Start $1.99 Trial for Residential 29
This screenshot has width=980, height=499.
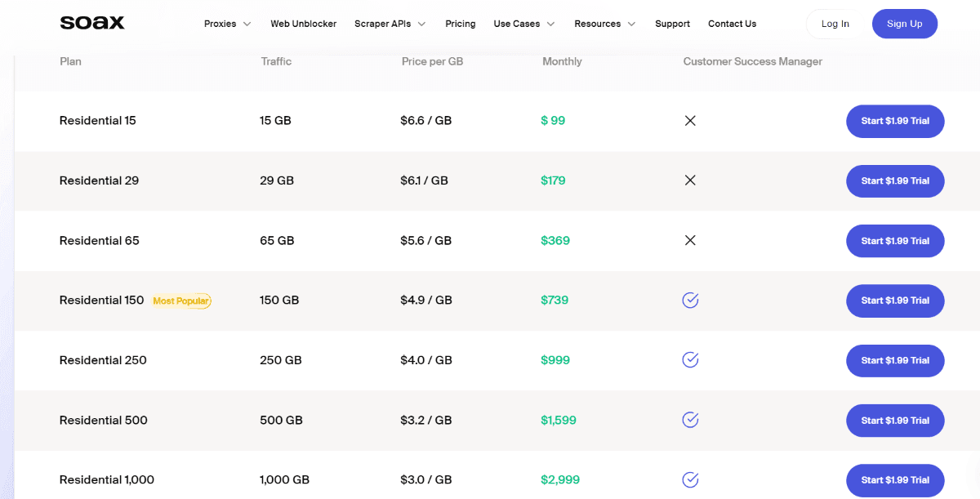895,180
